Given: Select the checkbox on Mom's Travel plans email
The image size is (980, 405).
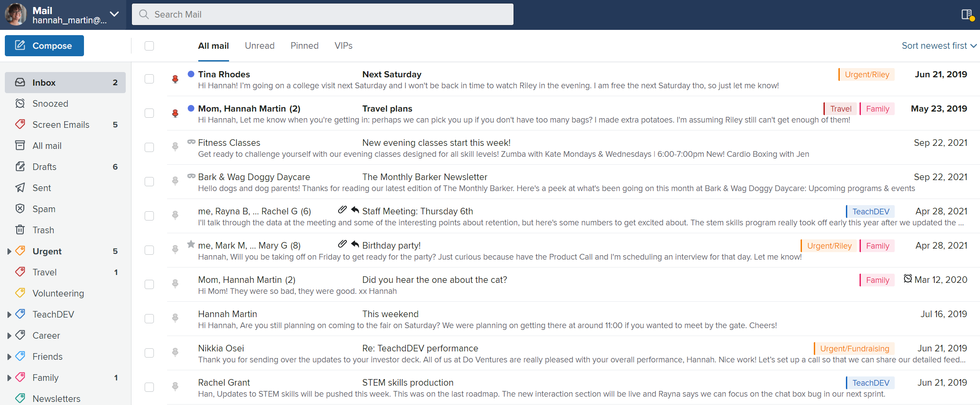Looking at the screenshot, I should (149, 113).
